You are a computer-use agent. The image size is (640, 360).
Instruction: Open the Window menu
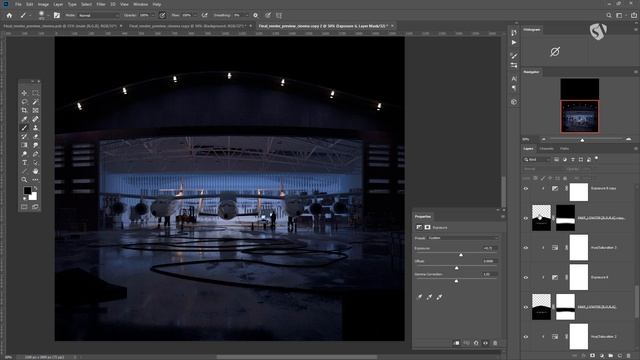(x=140, y=4)
